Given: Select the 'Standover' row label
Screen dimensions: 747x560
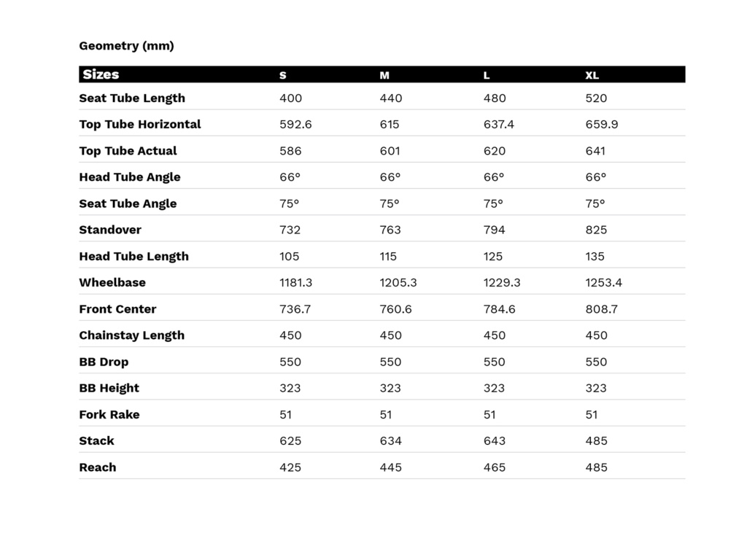Looking at the screenshot, I should [x=110, y=230].
